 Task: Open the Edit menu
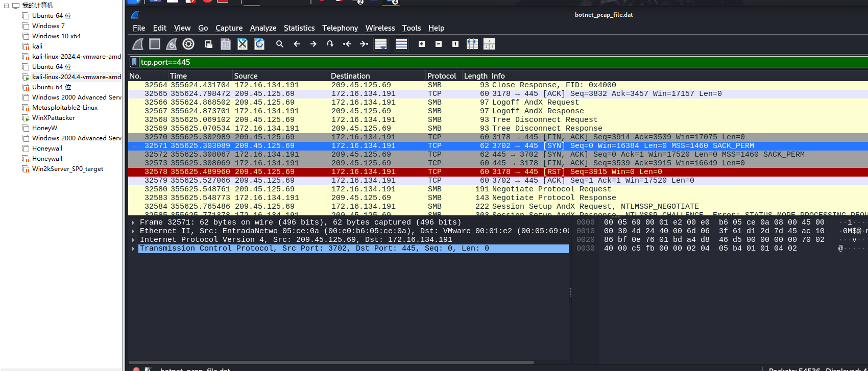click(159, 28)
